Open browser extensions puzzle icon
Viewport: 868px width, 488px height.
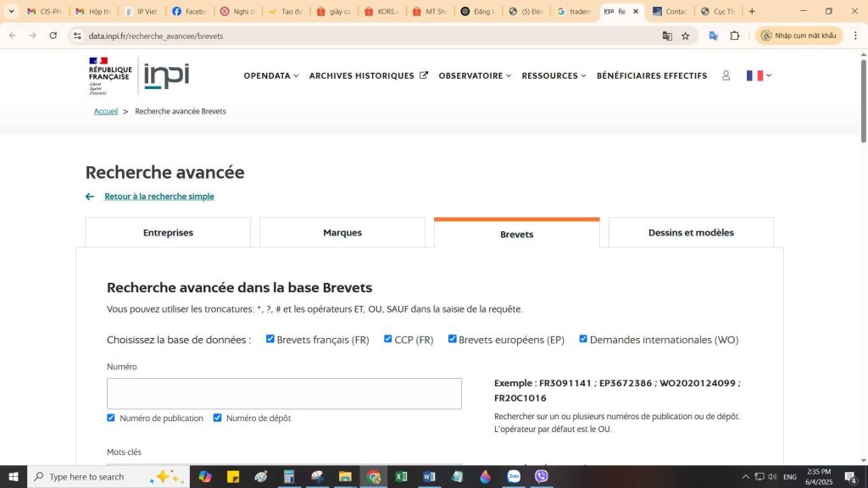(735, 36)
